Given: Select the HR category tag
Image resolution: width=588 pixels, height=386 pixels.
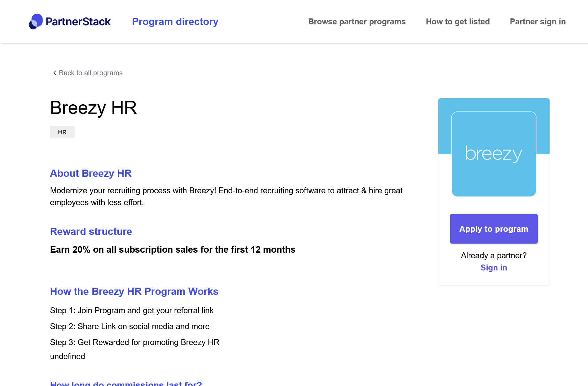Looking at the screenshot, I should point(62,132).
